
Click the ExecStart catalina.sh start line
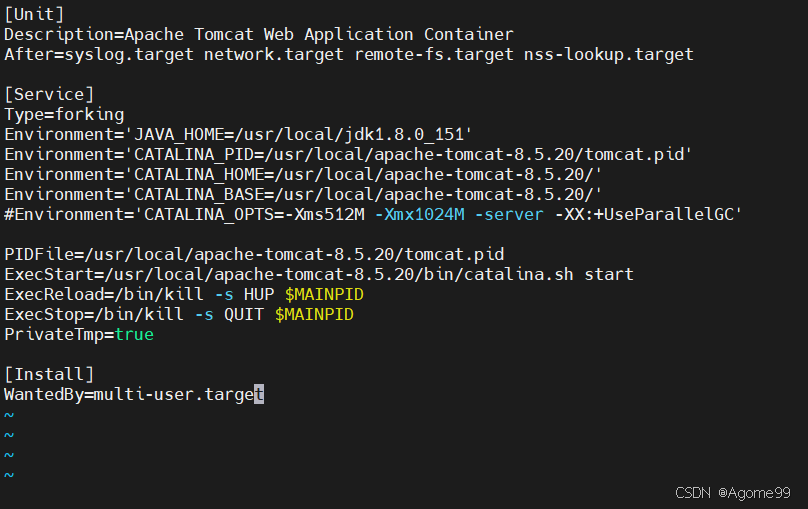pos(318,275)
